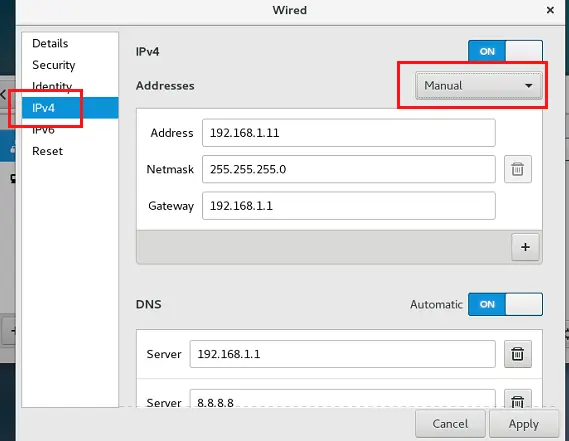Remove DNS server 8.8.8.8
Image resolution: width=569 pixels, height=441 pixels.
click(x=518, y=399)
